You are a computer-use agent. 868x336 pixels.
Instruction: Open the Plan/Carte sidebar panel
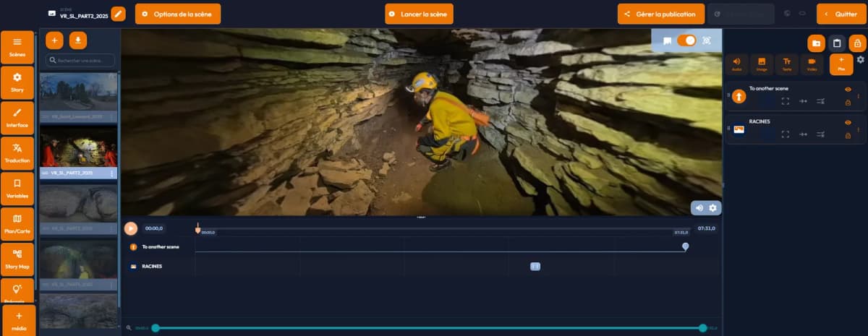(17, 223)
